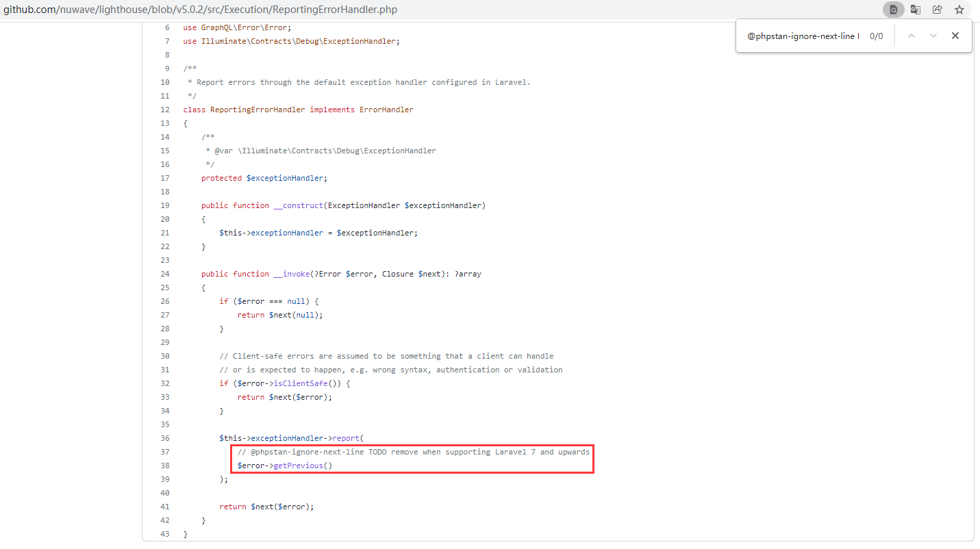This screenshot has width=980, height=549.
Task: Click the share page icon
Action: click(937, 10)
